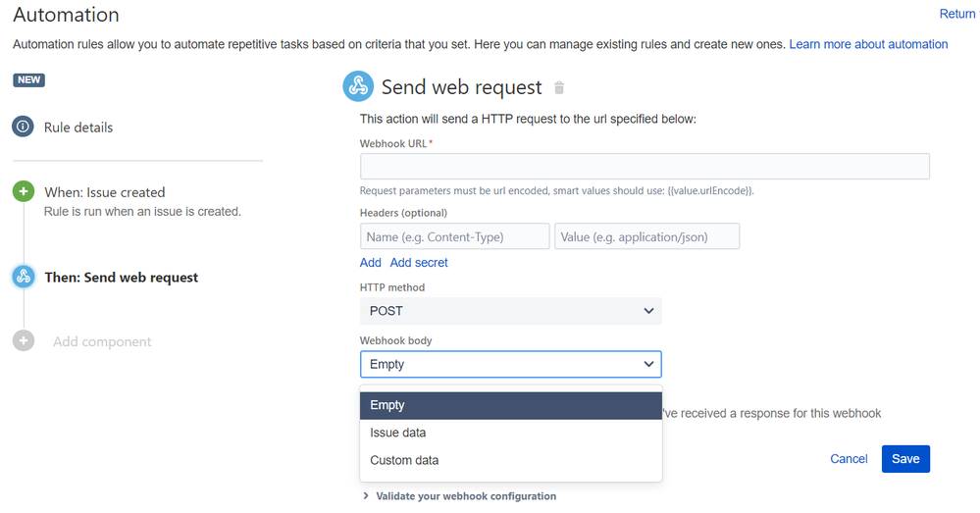Click the header Name input field
980x513 pixels.
point(455,236)
